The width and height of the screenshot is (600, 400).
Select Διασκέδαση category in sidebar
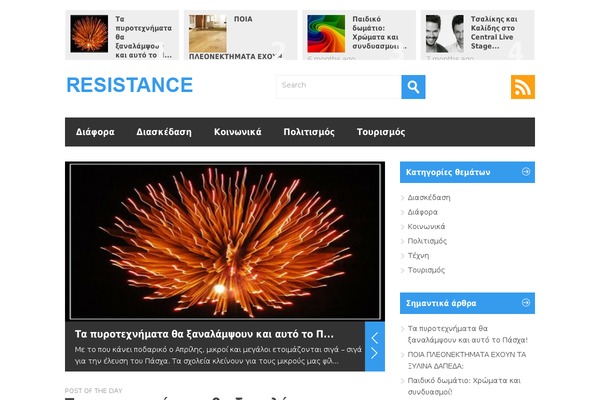(x=429, y=198)
